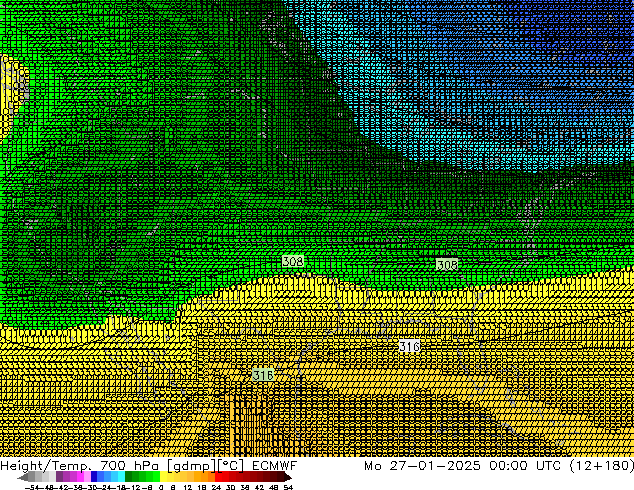Click the 0 value on the color scale
634x490 pixels.
coord(161,487)
